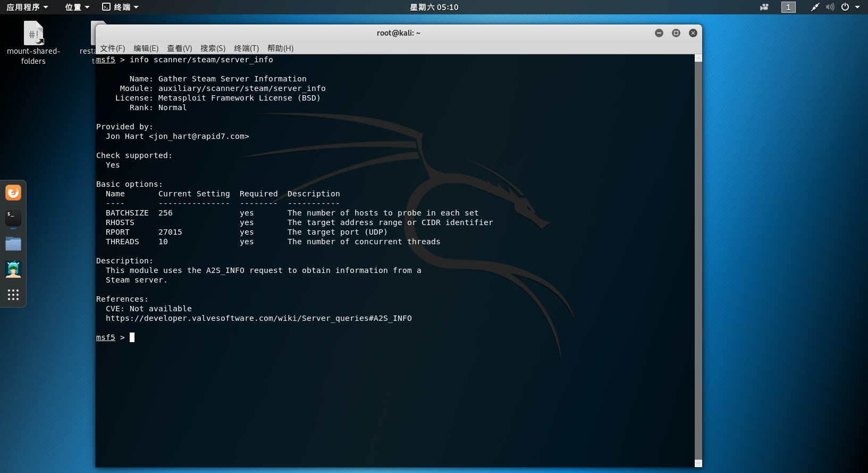The width and height of the screenshot is (868, 473).
Task: Click the 'CVE: Not available' line
Action: coord(148,309)
